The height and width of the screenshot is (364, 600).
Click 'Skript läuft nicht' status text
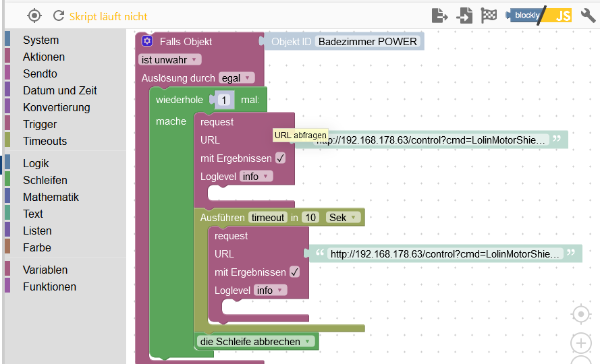108,16
